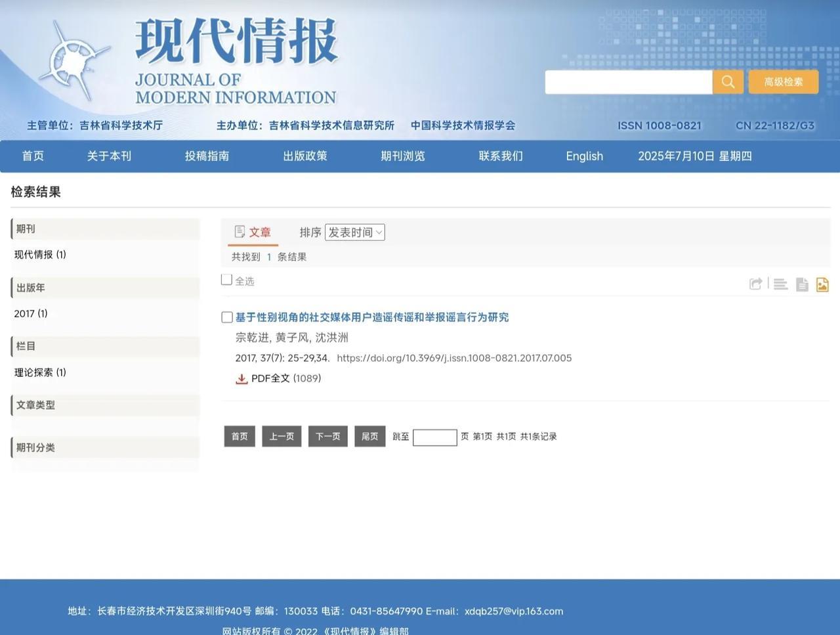
Task: Expand the 期刊 facet header
Action: pyautogui.click(x=105, y=229)
